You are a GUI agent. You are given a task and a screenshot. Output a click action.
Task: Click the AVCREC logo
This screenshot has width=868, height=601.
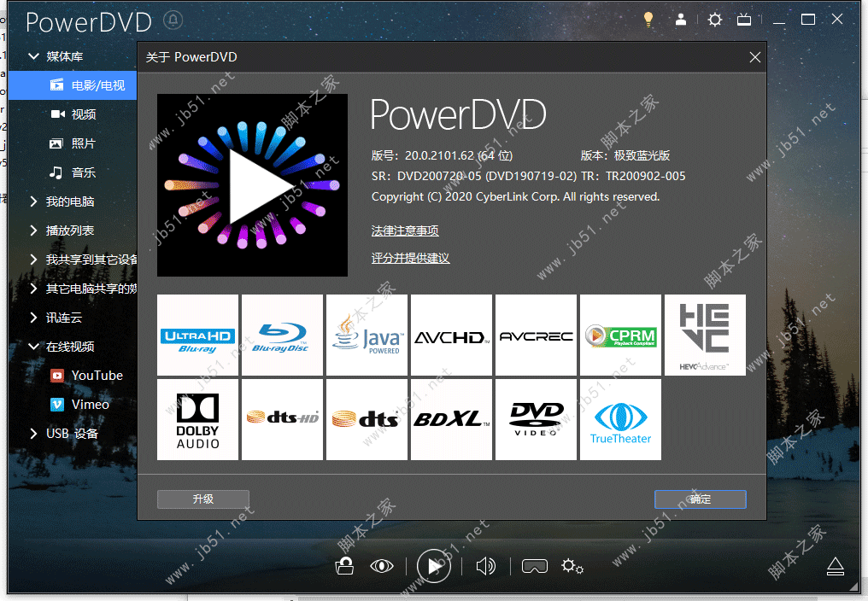pyautogui.click(x=536, y=335)
